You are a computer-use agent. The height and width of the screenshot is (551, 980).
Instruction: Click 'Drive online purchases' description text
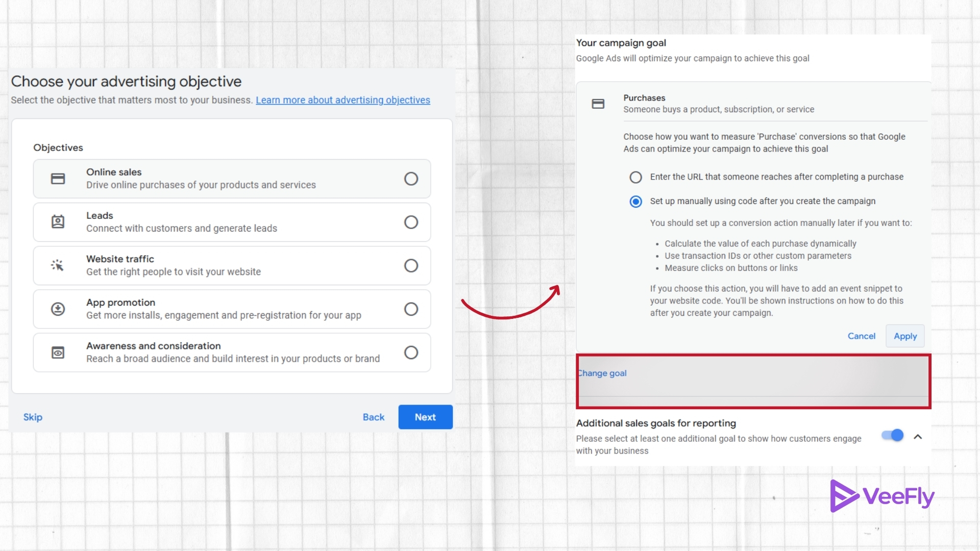pyautogui.click(x=201, y=185)
